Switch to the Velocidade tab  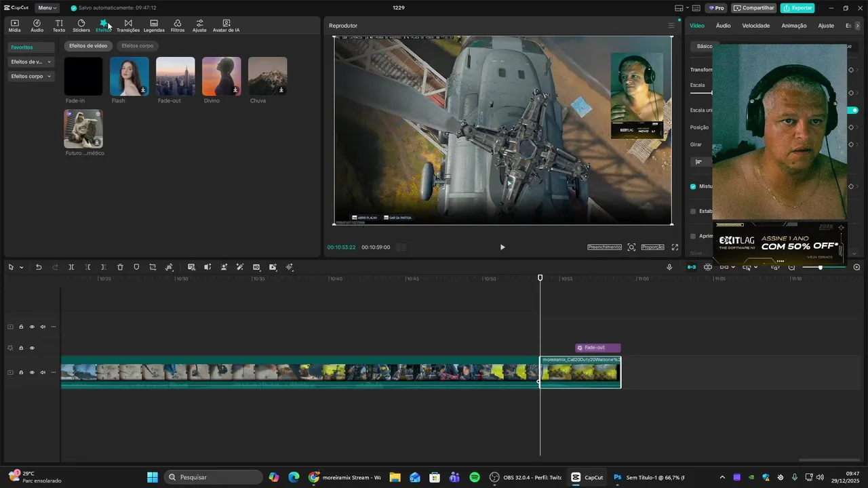point(756,26)
